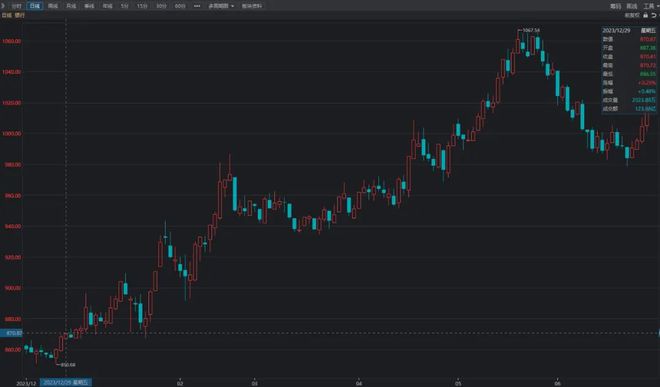Click the 1060.00 price axis label

11,41
